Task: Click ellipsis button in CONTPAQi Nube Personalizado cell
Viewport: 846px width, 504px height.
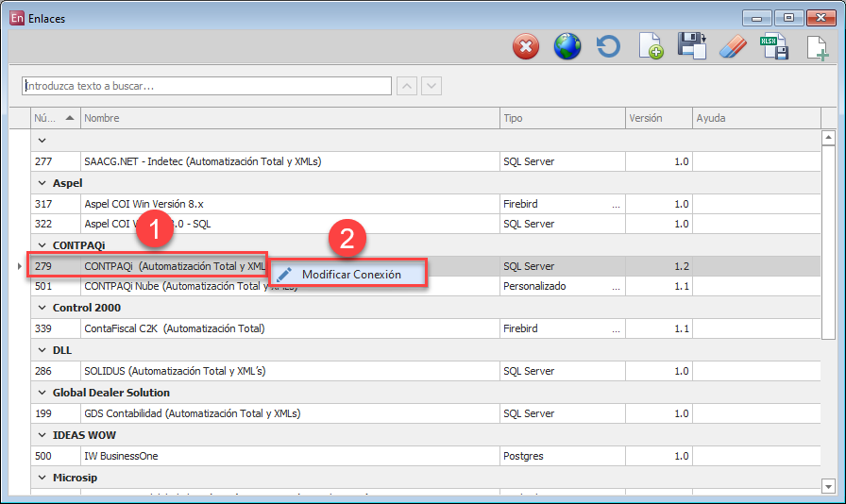Action: click(616, 287)
